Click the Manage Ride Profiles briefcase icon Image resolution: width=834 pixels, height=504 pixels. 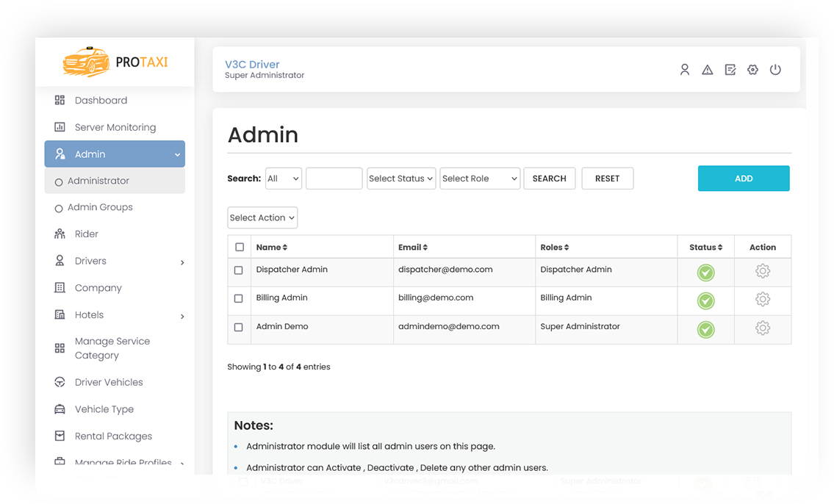pos(60,461)
